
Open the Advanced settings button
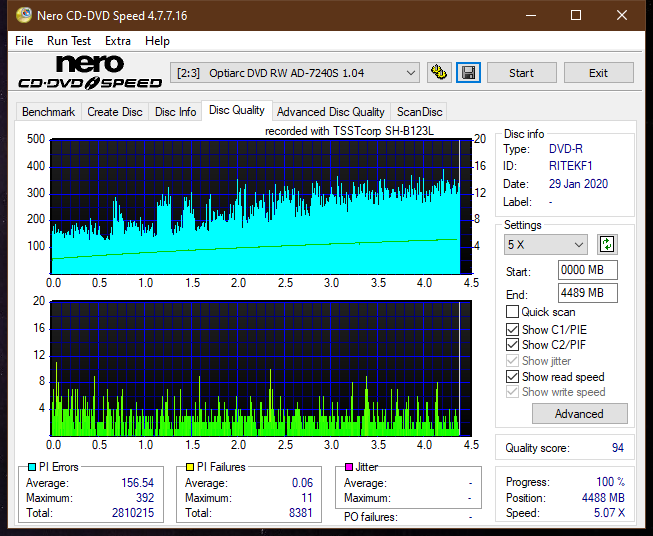[579, 414]
